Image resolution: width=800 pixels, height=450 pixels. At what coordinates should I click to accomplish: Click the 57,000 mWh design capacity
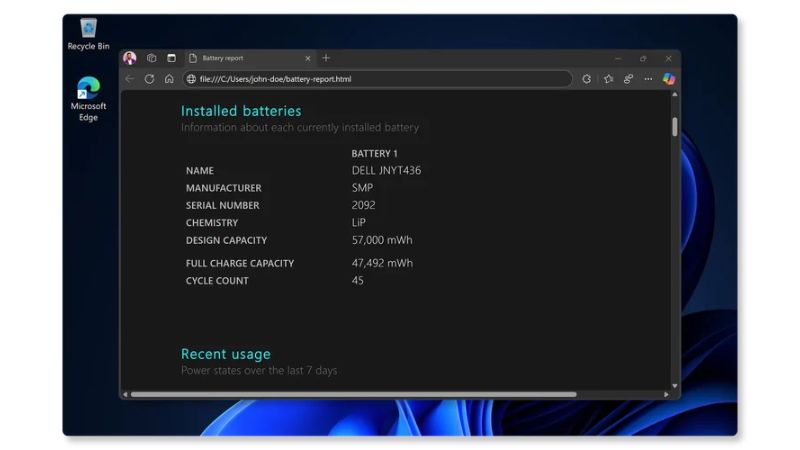[x=382, y=240]
